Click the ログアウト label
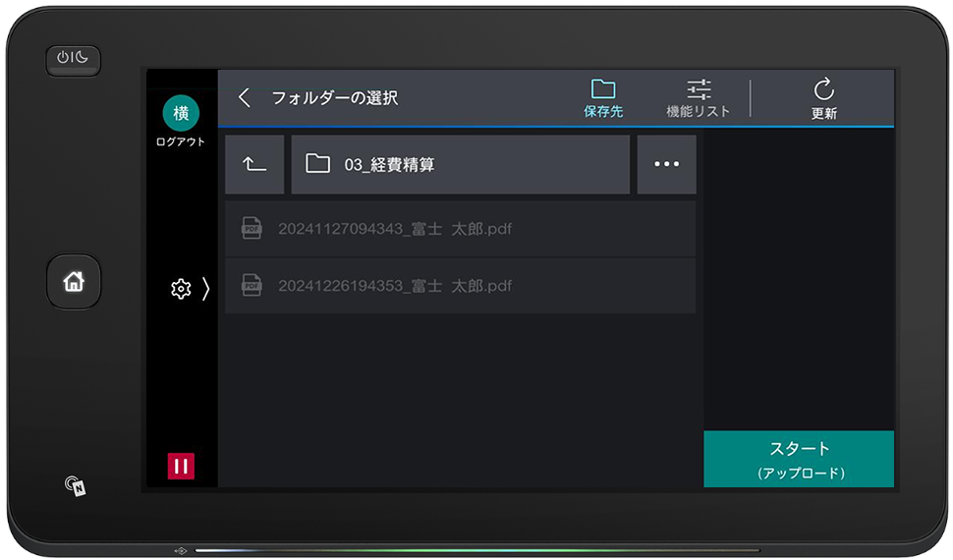This screenshot has width=953, height=560. [x=181, y=141]
